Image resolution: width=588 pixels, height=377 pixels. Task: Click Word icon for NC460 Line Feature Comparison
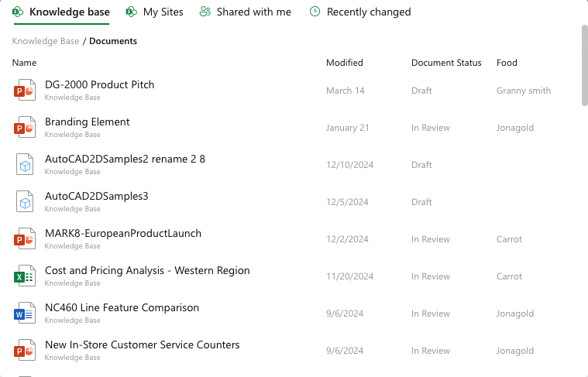pyautogui.click(x=25, y=314)
